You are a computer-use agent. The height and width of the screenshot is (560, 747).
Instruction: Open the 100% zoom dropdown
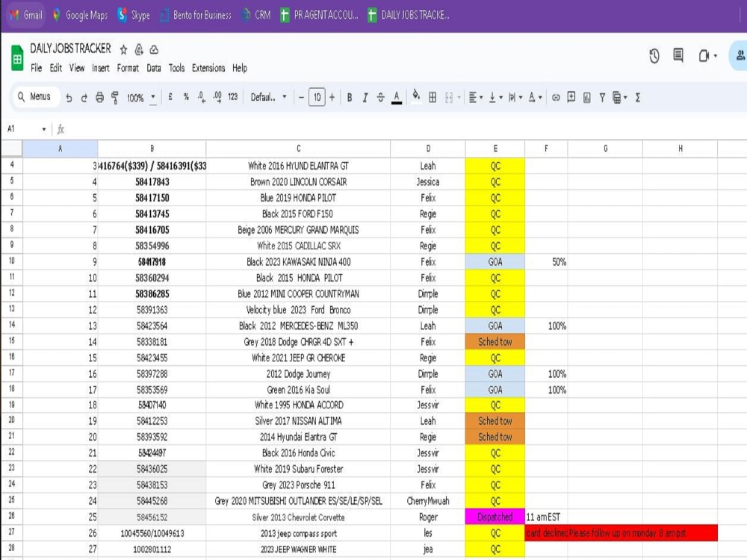tap(141, 98)
